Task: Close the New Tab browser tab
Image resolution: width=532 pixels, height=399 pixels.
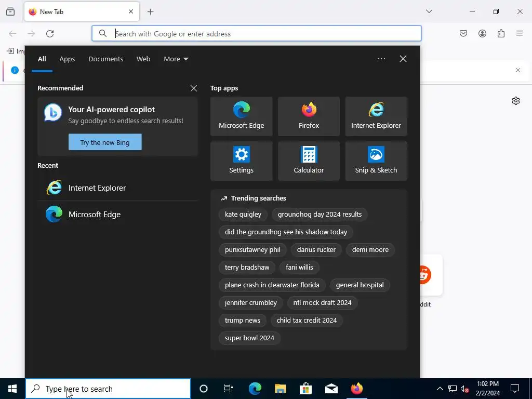Action: coord(131,11)
